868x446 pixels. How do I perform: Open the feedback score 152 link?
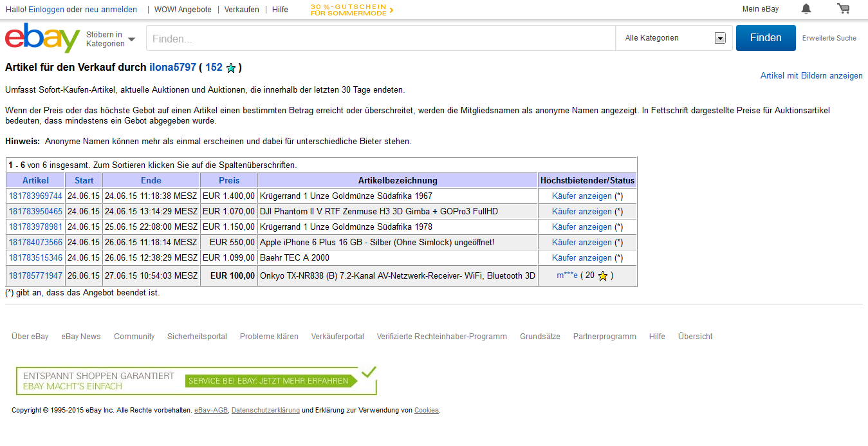click(214, 68)
